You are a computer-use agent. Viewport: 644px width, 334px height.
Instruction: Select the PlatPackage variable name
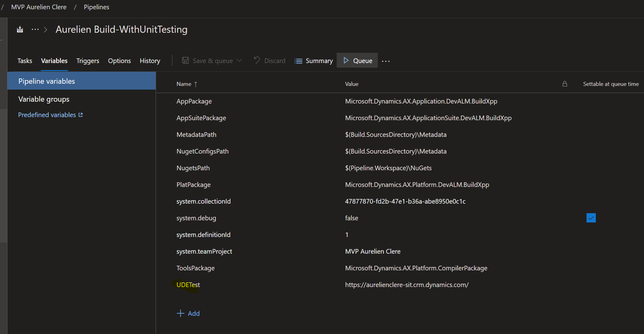[x=193, y=185]
